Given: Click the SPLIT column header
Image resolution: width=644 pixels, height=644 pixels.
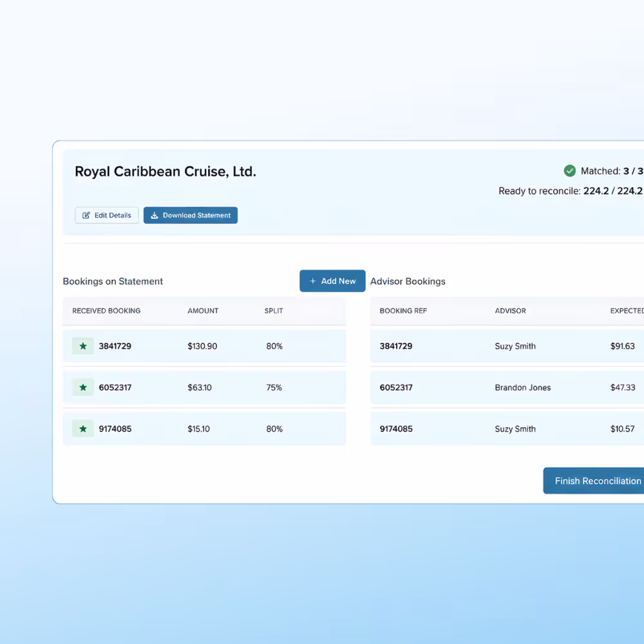Looking at the screenshot, I should [x=274, y=311].
